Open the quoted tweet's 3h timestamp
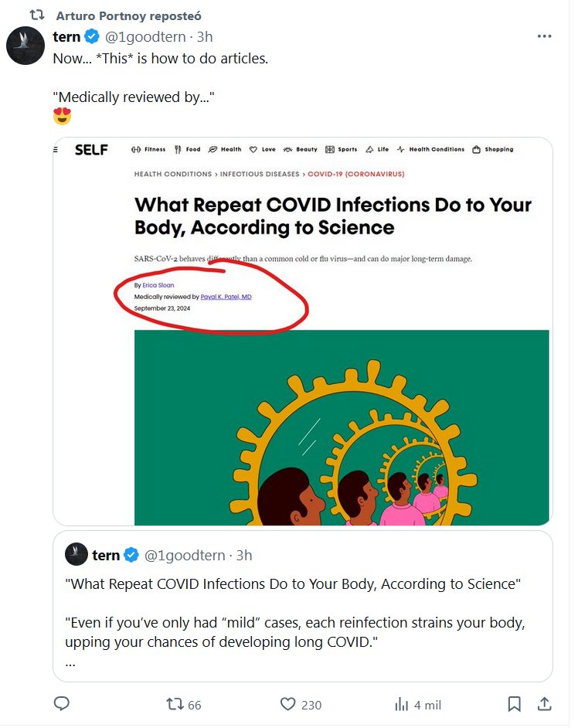The width and height of the screenshot is (578, 728). [x=244, y=556]
